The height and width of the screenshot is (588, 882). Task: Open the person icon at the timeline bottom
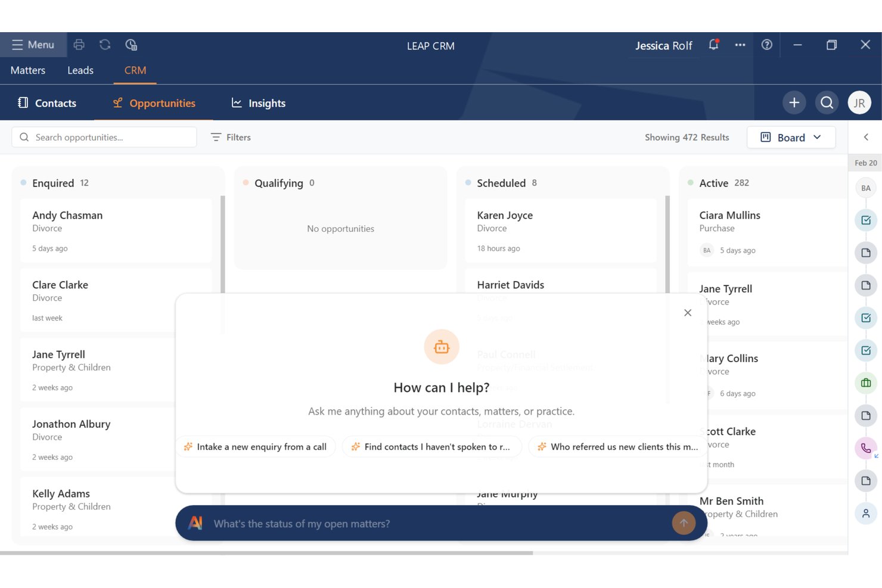pos(866,513)
